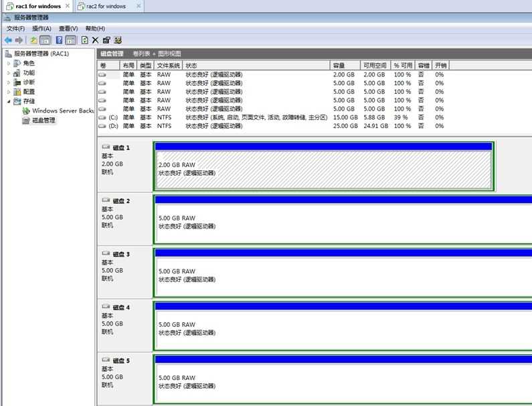
Task: Open Properties from the toolbar icon
Action: 106,40
